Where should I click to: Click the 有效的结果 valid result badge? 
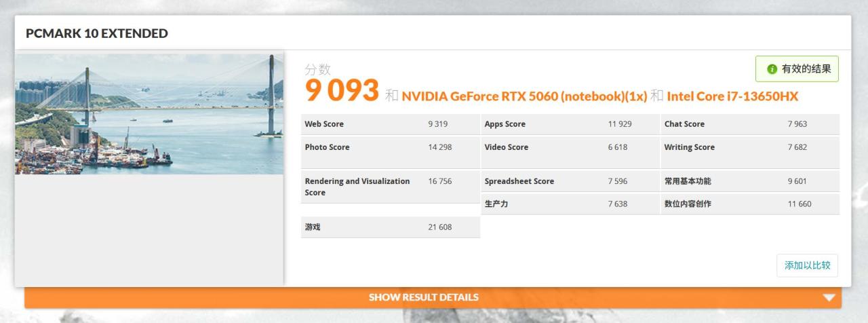click(x=797, y=69)
